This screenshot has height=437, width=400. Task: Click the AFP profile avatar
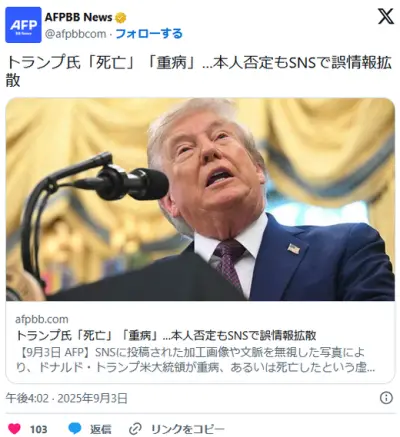click(23, 25)
